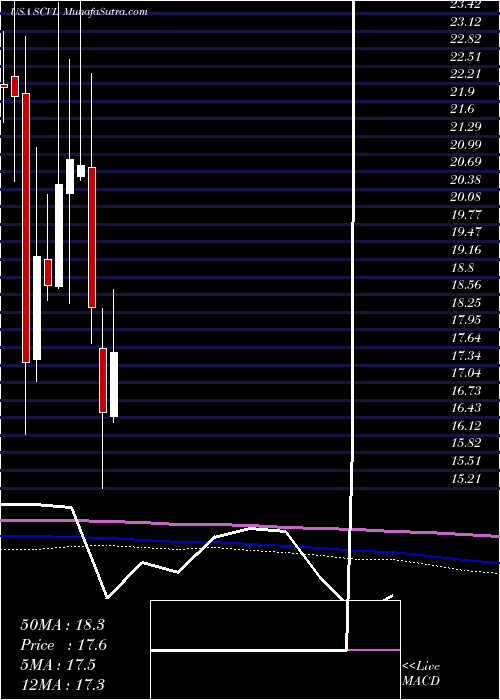Click the 21.9 price axis label
This screenshot has height=700, width=500.
point(462,92)
